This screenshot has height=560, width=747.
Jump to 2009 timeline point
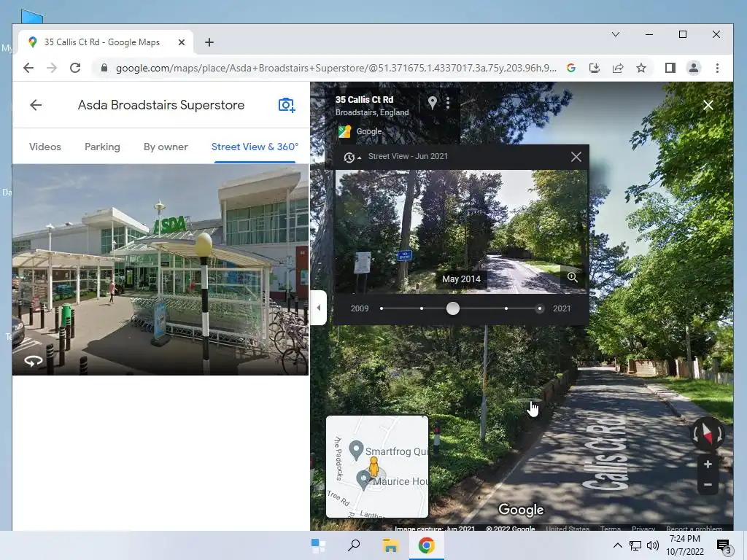click(382, 308)
